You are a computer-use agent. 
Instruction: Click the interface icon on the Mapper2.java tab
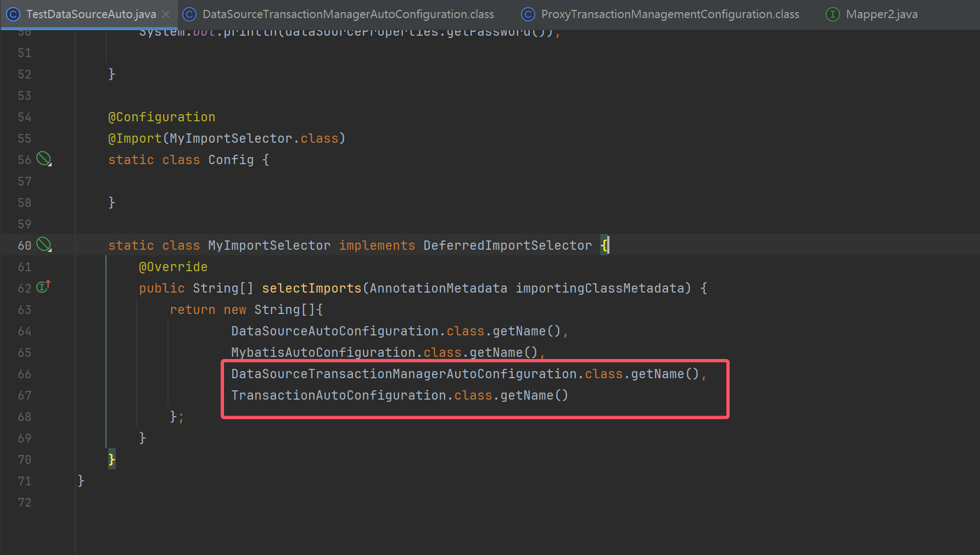coord(833,14)
